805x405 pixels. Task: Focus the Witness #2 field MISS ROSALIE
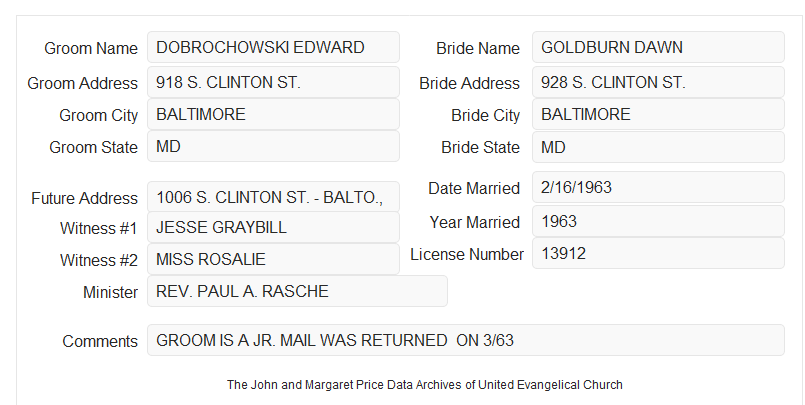click(x=273, y=259)
